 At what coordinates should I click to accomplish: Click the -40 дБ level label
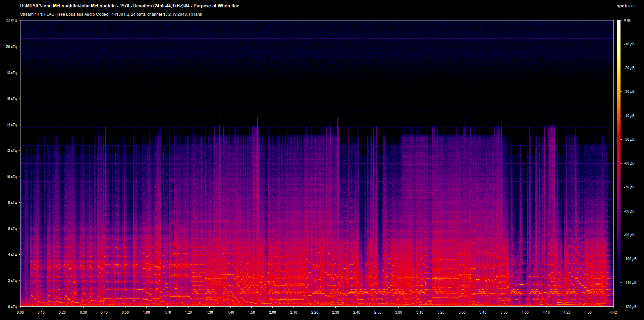[629, 116]
